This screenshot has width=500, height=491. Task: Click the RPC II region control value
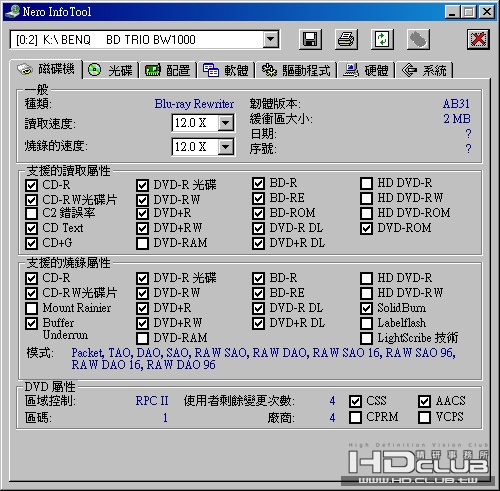[x=152, y=401]
